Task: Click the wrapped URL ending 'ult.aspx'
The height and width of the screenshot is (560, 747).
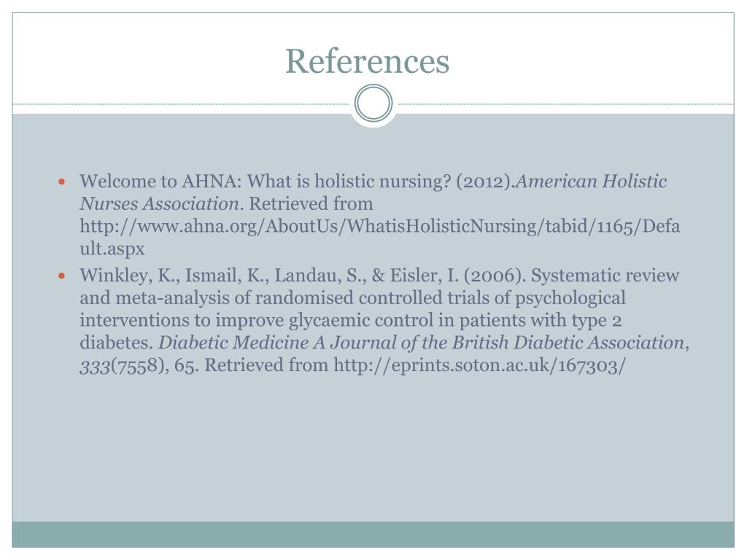Action: pyautogui.click(x=112, y=249)
